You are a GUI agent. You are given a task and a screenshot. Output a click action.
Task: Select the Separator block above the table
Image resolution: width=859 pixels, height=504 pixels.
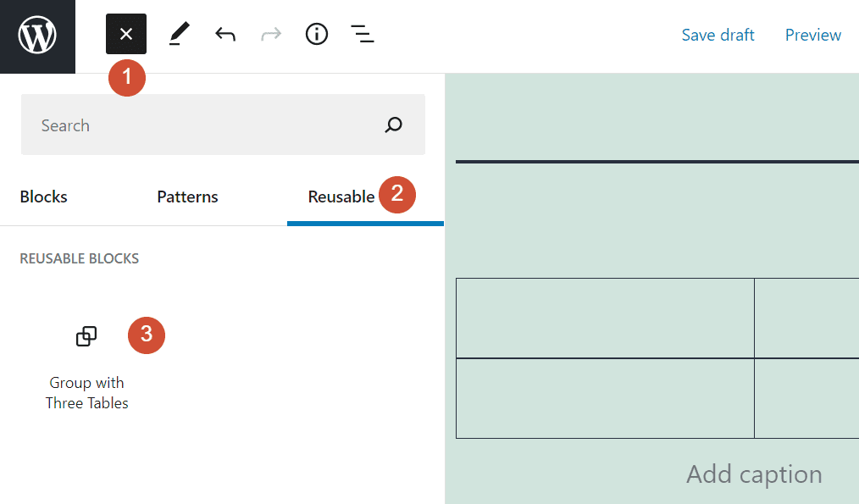click(657, 160)
